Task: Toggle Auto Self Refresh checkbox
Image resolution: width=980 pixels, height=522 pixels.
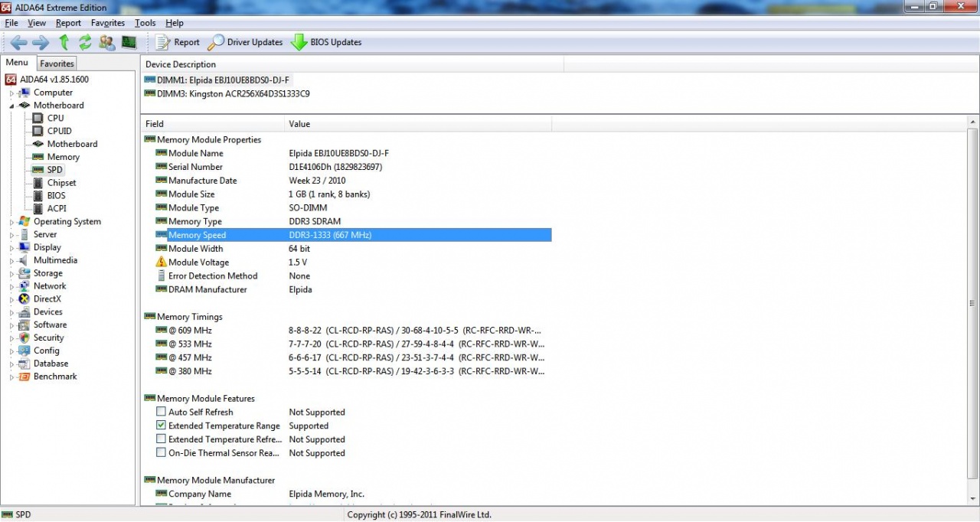Action: pos(161,412)
